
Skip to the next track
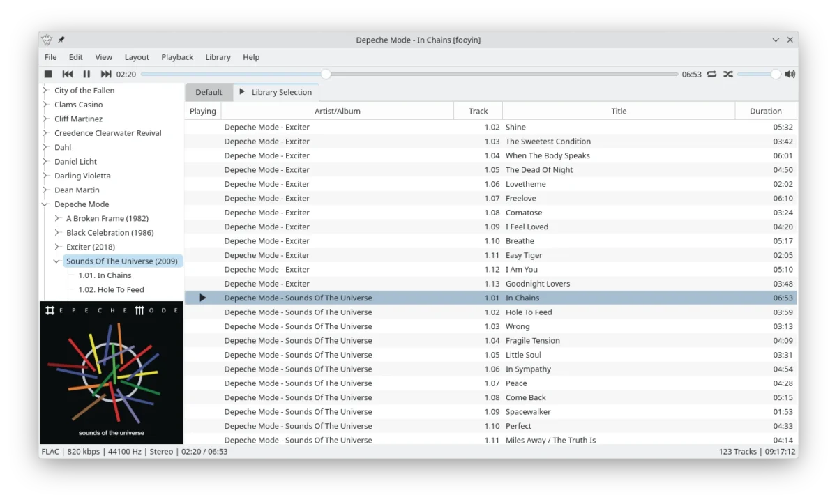point(106,74)
